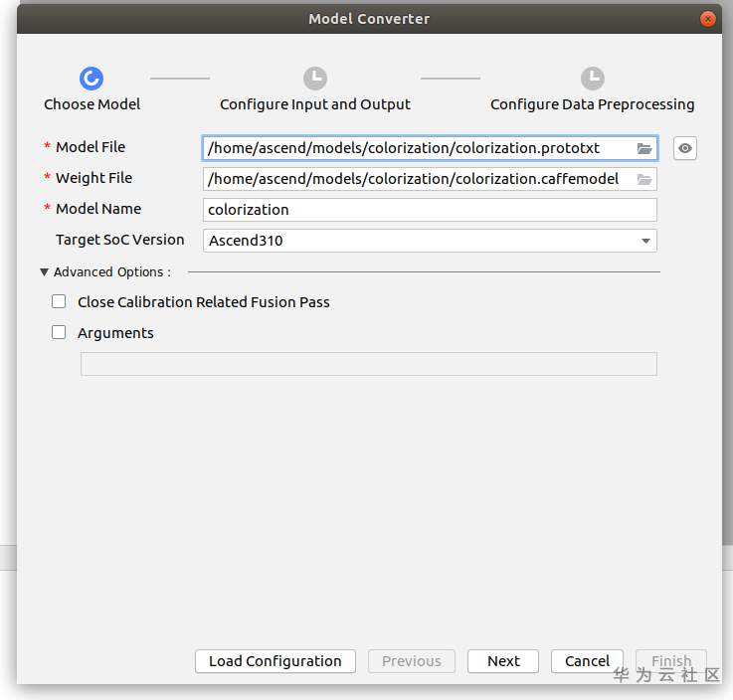Select the Choose Model step label
The image size is (733, 700).
92,104
